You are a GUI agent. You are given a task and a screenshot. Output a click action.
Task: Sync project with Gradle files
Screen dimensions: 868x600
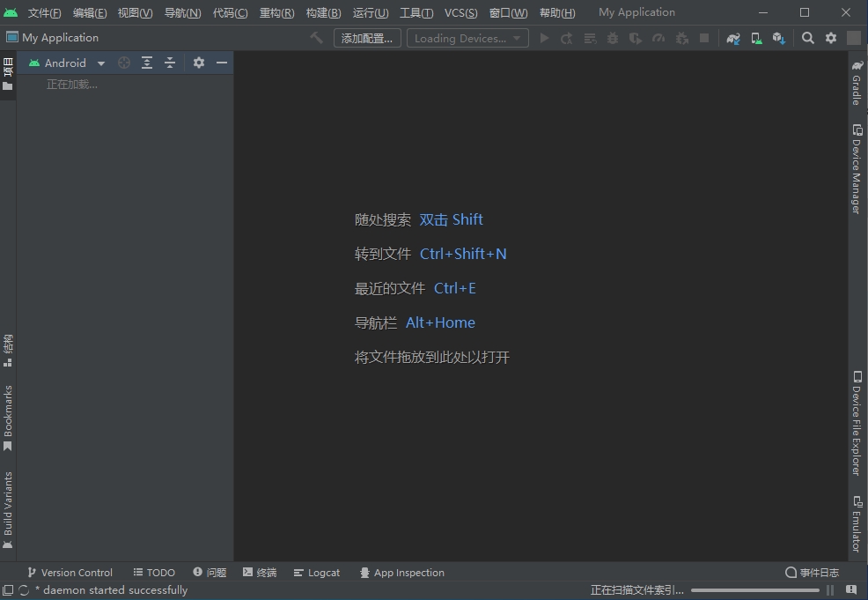coord(732,38)
